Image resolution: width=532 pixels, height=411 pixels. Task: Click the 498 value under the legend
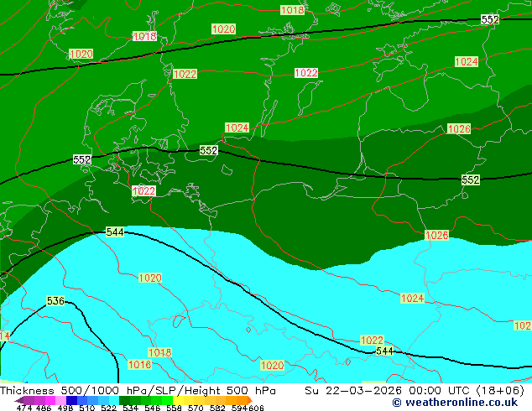coord(65,408)
